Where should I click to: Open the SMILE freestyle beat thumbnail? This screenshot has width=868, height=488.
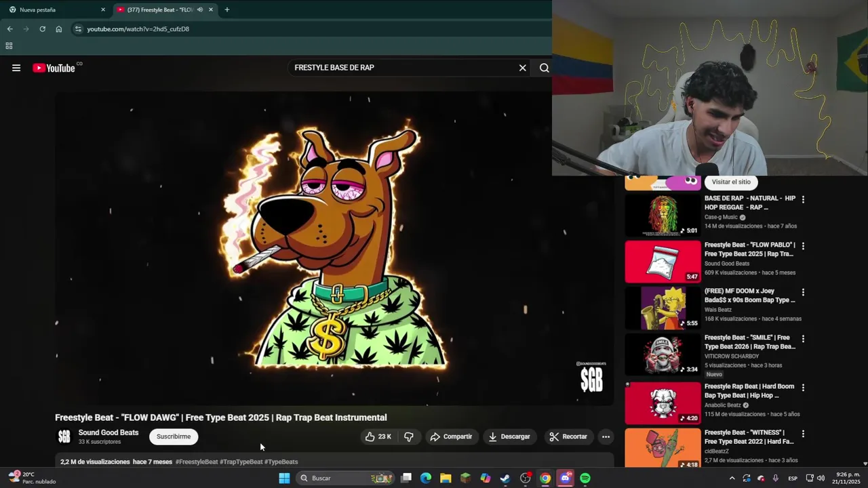click(663, 354)
